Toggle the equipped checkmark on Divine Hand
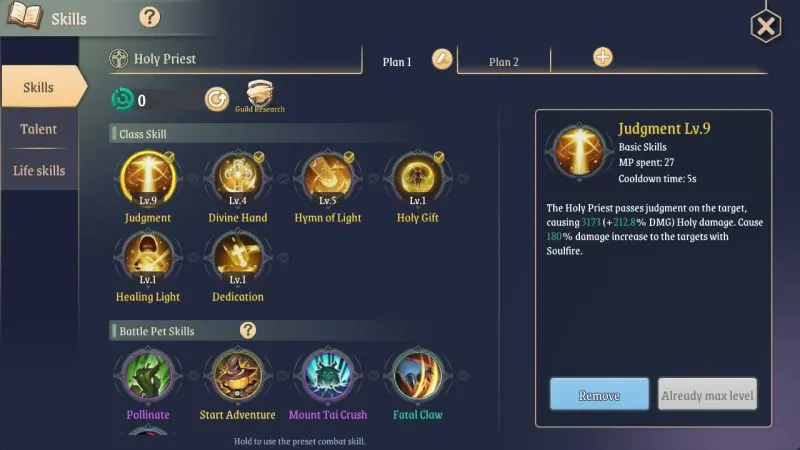The image size is (800, 450). pyautogui.click(x=259, y=157)
